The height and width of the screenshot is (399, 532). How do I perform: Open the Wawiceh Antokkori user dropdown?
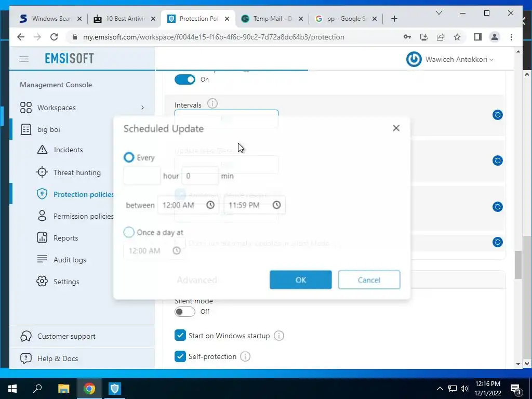pos(460,59)
